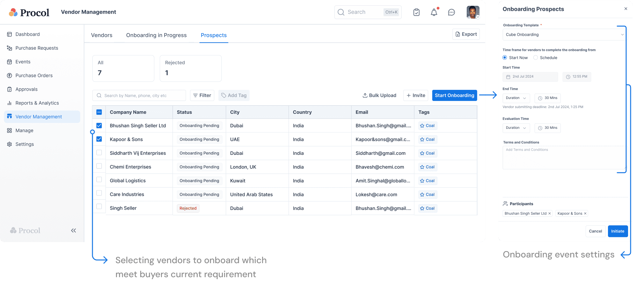Open the tasks clipboard icon in header
Image resolution: width=644 pixels, height=281 pixels.
click(x=416, y=12)
